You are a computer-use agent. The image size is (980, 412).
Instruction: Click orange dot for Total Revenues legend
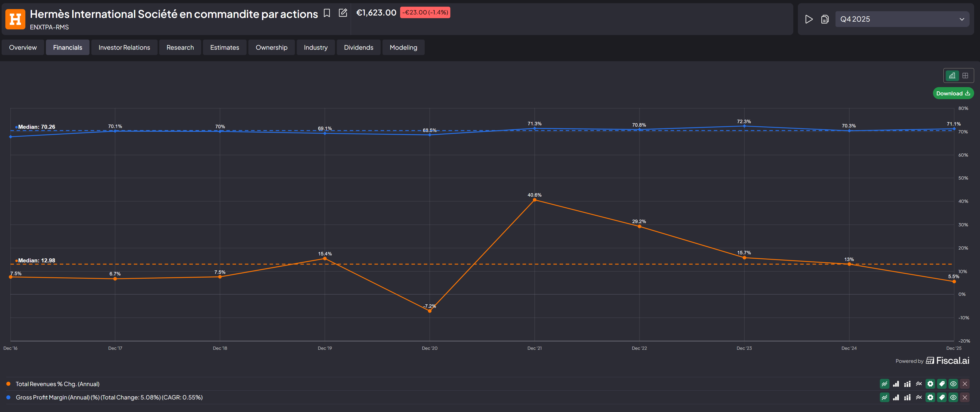click(8, 384)
